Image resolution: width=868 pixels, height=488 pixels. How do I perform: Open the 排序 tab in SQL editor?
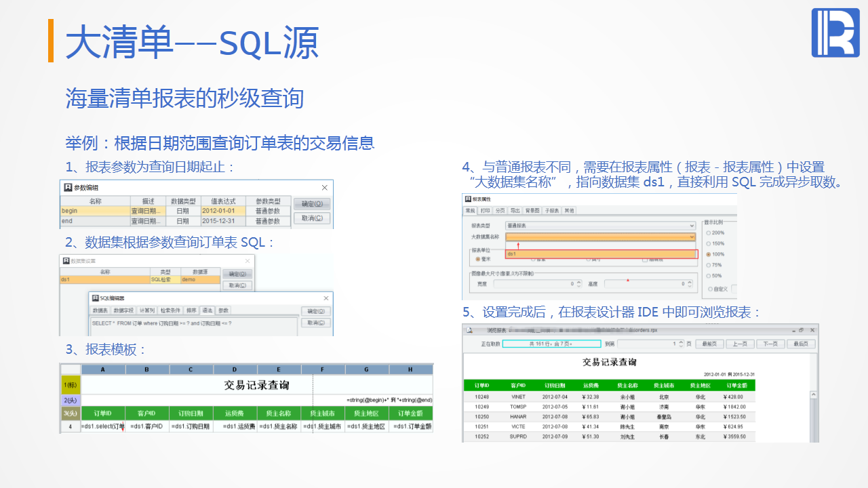[192, 310]
